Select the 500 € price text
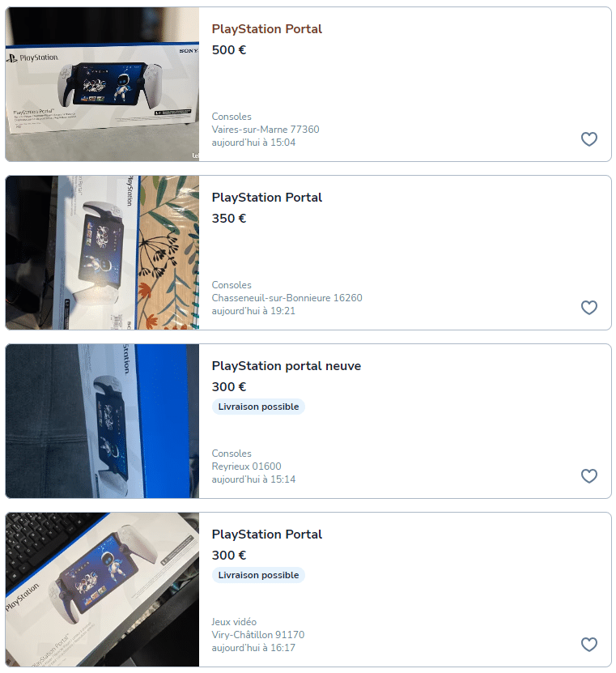The width and height of the screenshot is (616, 673). pos(228,49)
